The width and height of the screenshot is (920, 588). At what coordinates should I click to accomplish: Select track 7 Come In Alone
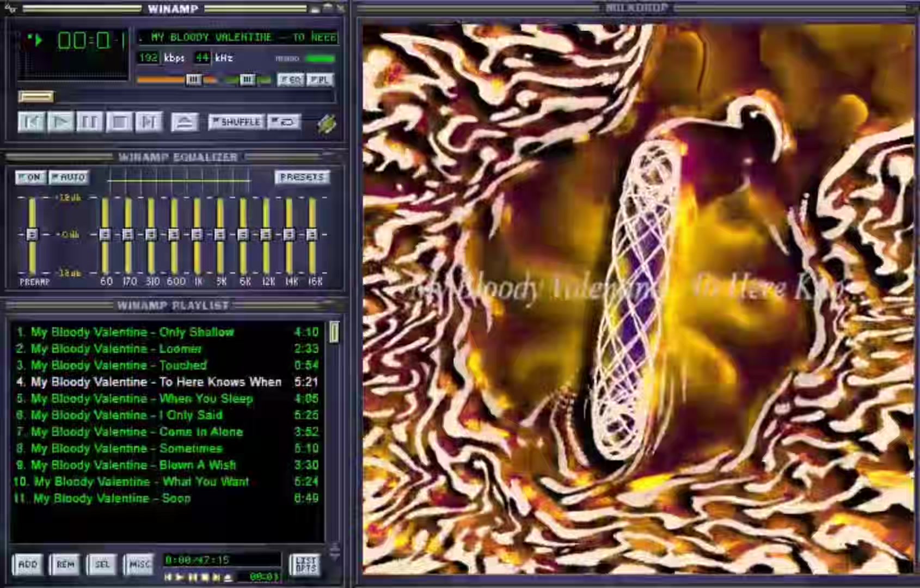tap(167, 432)
